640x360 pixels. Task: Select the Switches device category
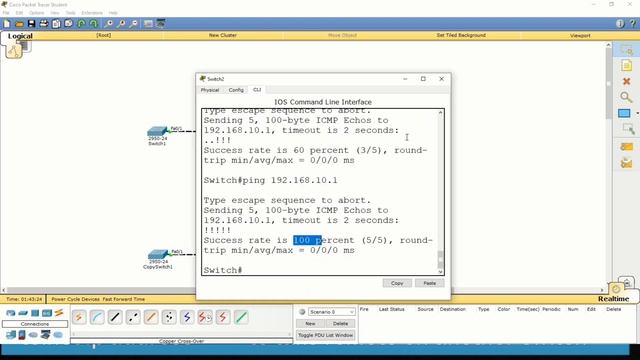tap(23, 313)
